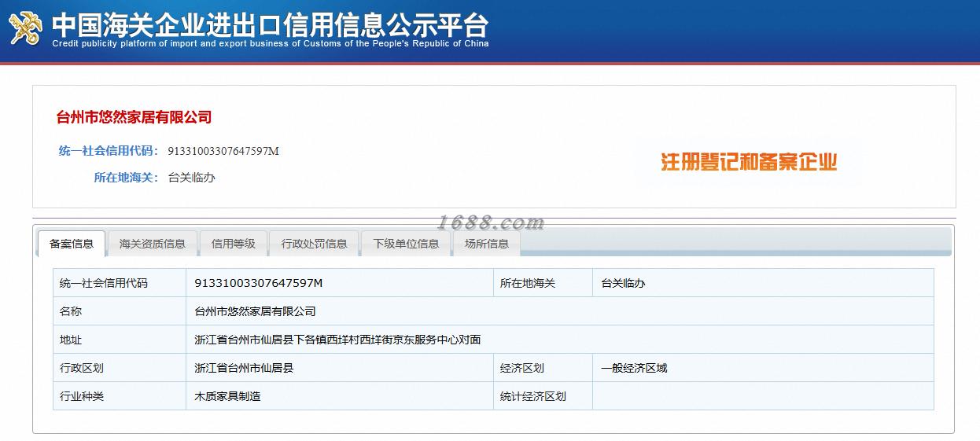Click the 地址 row label
Viewport: 980px width, 441px height.
point(71,340)
